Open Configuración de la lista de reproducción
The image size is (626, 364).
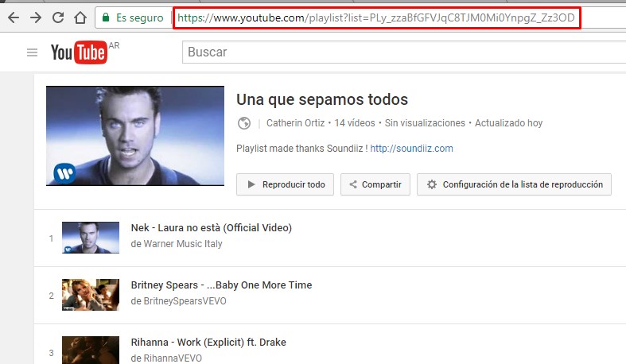pyautogui.click(x=514, y=184)
